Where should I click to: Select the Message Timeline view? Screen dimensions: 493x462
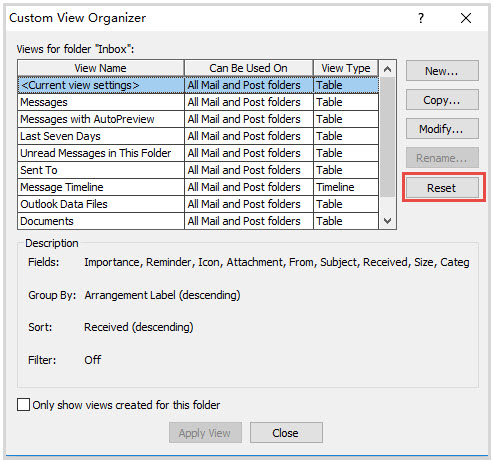point(198,187)
